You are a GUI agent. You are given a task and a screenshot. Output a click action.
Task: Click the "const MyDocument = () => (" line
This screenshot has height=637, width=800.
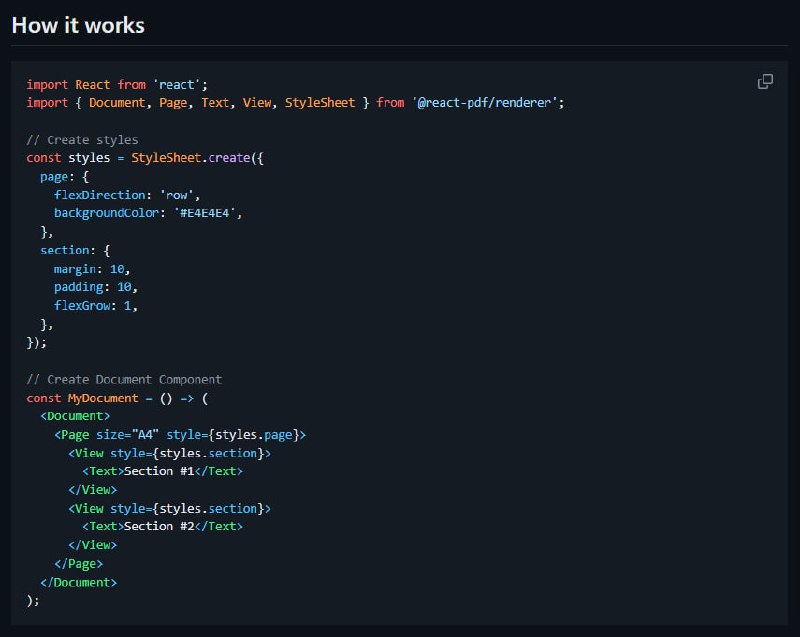point(117,398)
